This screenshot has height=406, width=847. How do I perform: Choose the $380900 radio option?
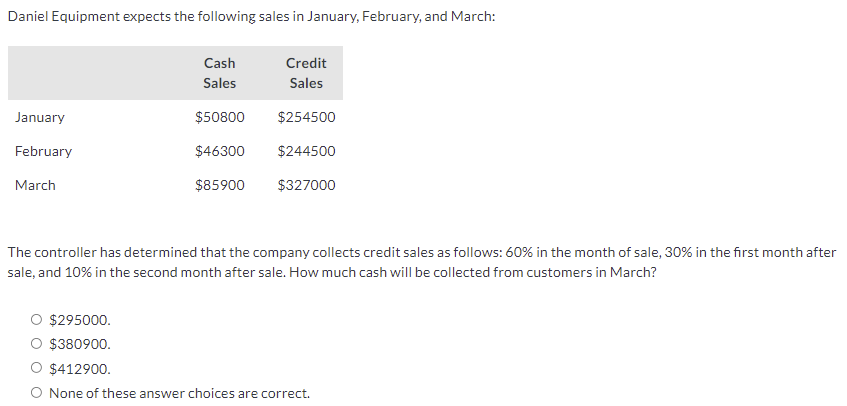36,343
